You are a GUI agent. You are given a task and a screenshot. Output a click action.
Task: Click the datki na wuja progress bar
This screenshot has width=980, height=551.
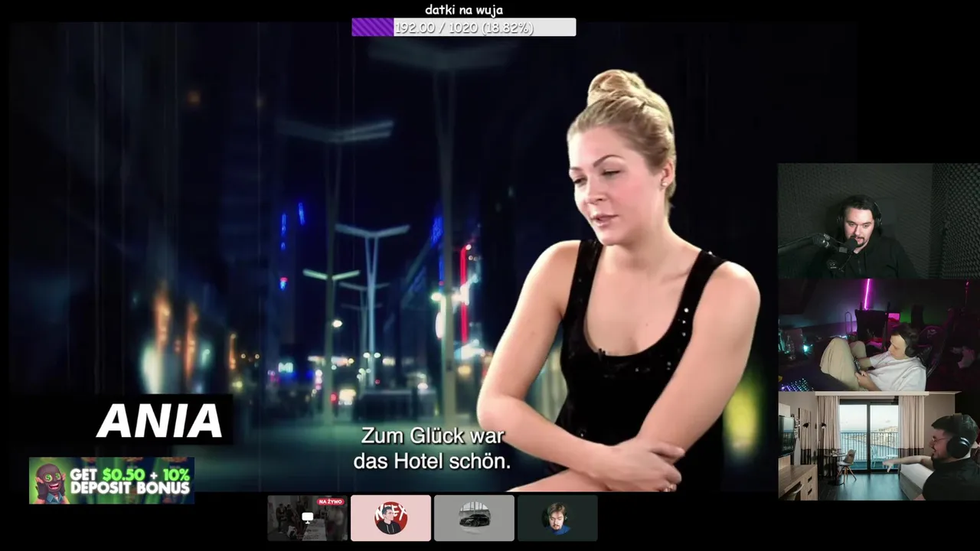click(463, 28)
